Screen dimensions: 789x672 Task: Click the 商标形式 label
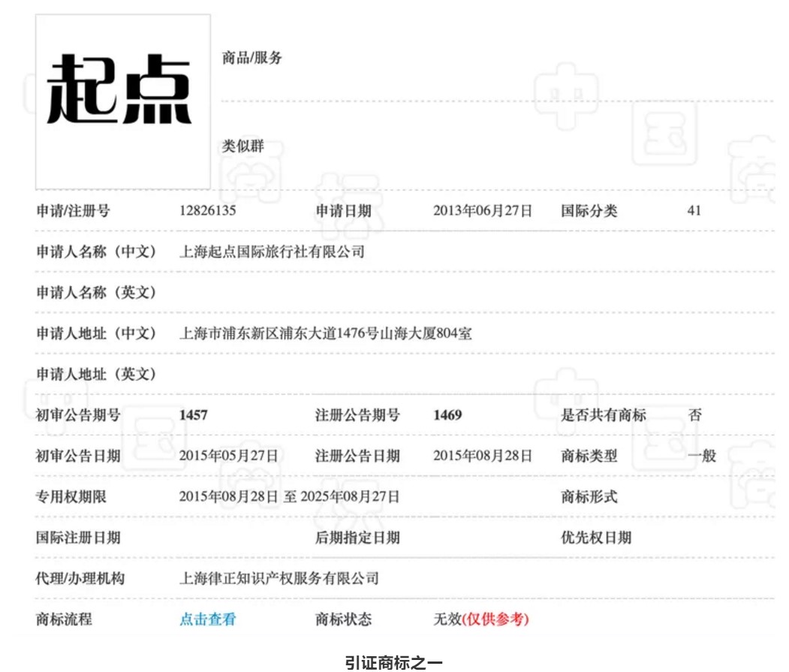[589, 497]
